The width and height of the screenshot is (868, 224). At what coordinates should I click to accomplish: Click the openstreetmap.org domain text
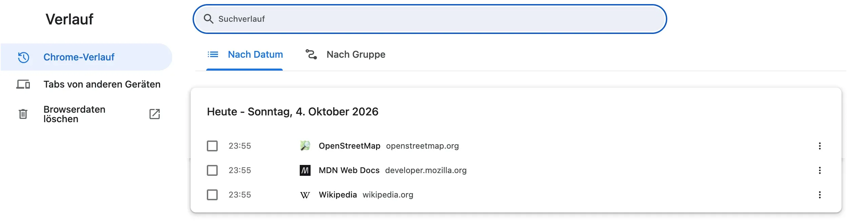(422, 146)
